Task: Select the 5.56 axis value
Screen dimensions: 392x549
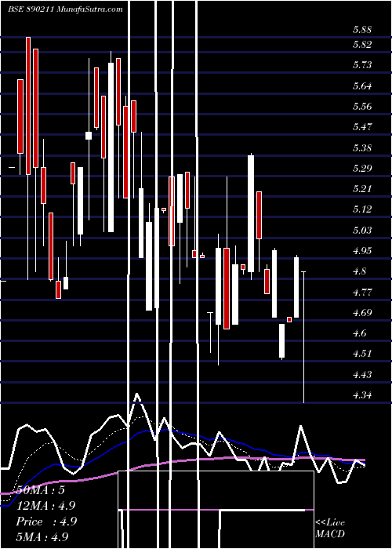Action: pyautogui.click(x=362, y=107)
